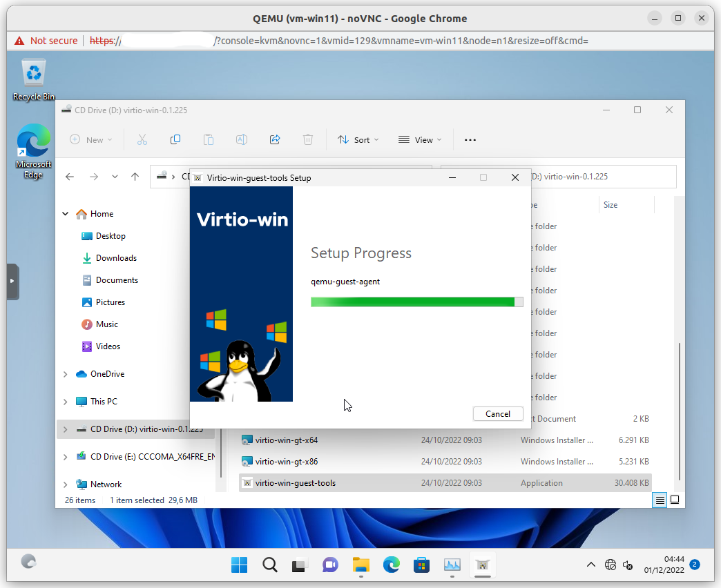The width and height of the screenshot is (721, 588).
Task: Expand the CD Drive (E:) tree node
Action: [x=66, y=457]
